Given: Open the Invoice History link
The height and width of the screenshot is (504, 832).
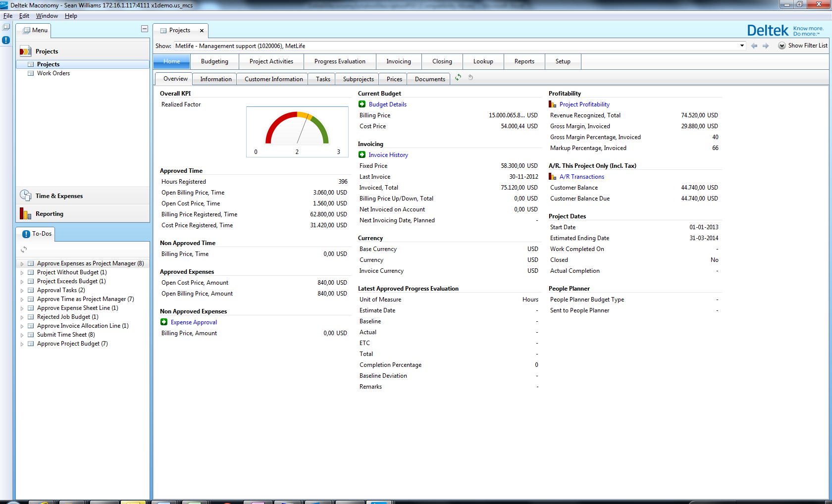Looking at the screenshot, I should (388, 155).
